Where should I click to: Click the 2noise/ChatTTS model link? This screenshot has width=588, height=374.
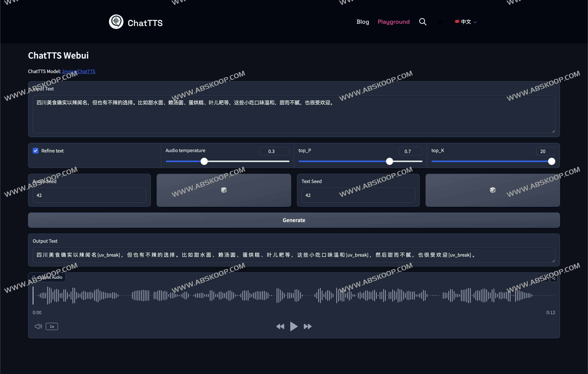pyautogui.click(x=78, y=71)
